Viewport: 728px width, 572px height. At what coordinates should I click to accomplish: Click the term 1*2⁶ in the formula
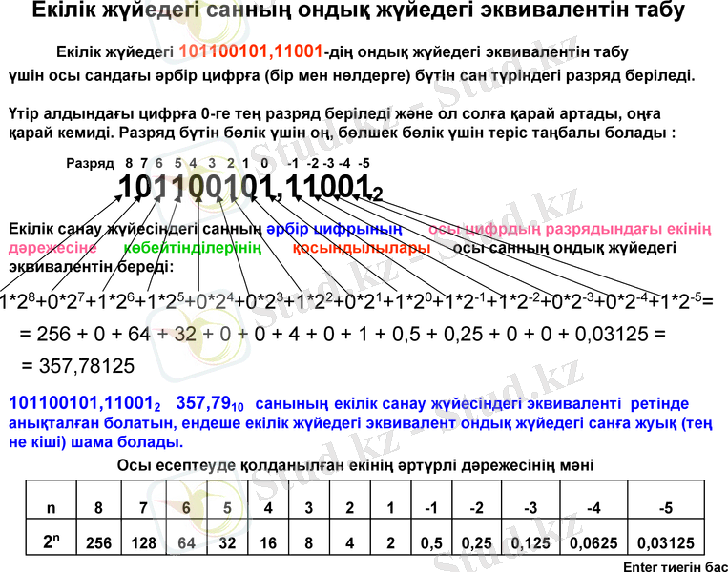(115, 301)
